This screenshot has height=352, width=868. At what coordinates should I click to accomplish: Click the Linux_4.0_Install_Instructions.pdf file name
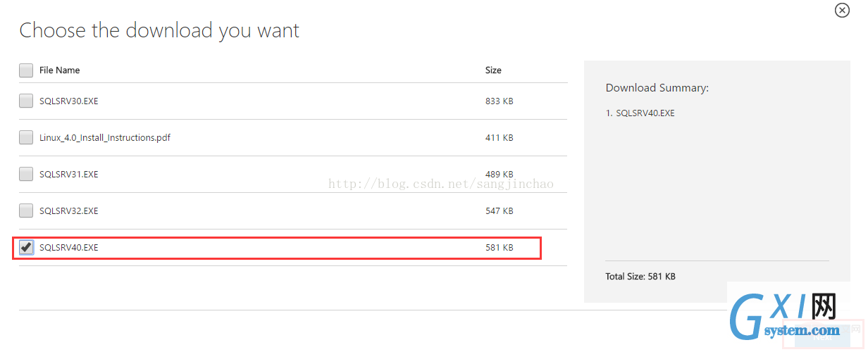(x=105, y=137)
